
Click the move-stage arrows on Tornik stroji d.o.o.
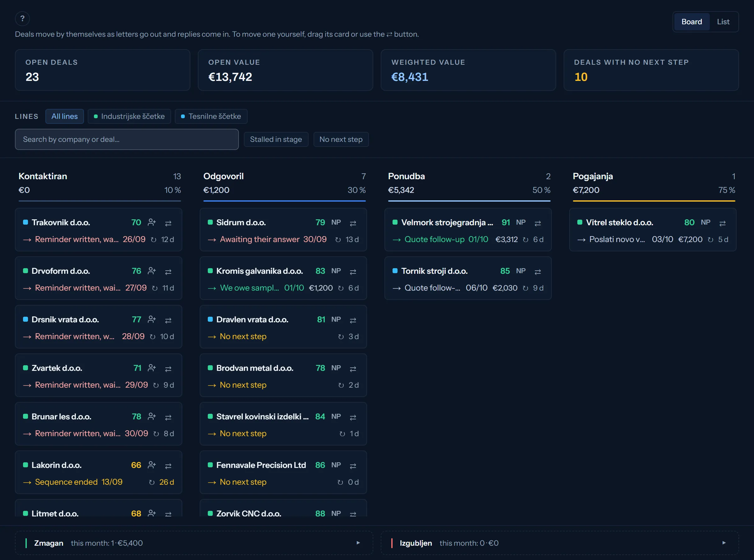(x=538, y=272)
